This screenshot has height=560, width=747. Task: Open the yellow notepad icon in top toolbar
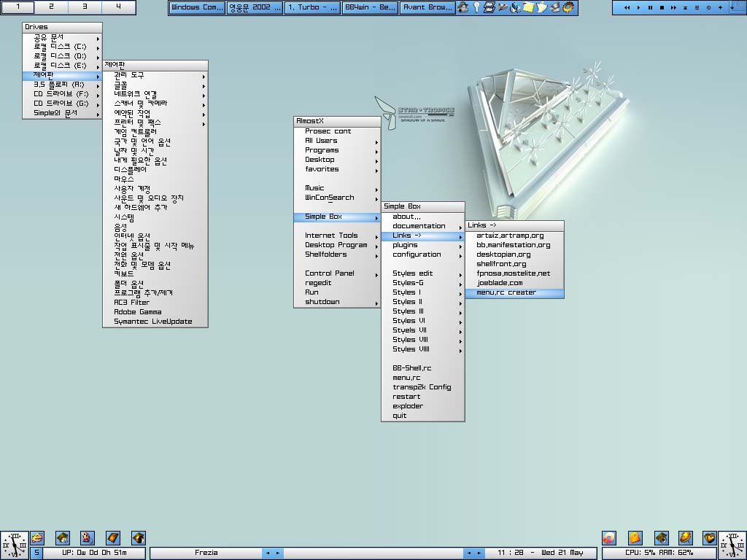click(529, 7)
